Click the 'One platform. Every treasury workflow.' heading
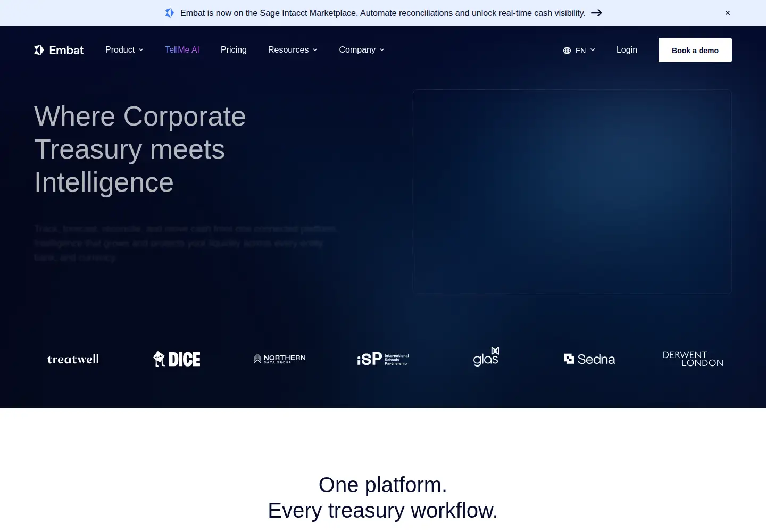Screen dimensions: 766x532 383,497
